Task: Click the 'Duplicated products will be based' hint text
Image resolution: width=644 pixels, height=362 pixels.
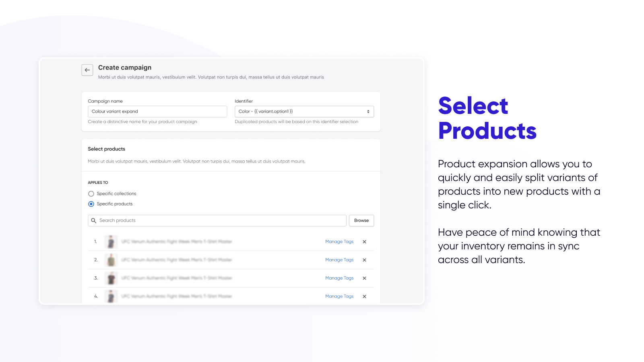Action: pyautogui.click(x=297, y=121)
